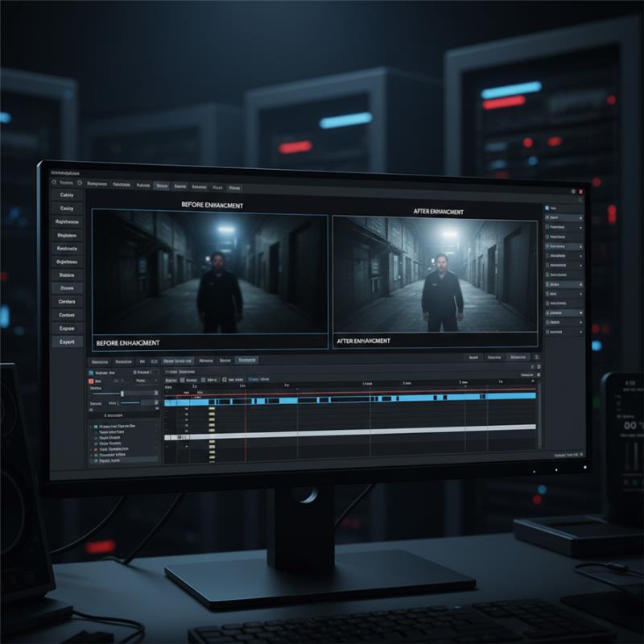The image size is (644, 644).
Task: Click the blue filter icon atop the right panel
Action: [547, 208]
